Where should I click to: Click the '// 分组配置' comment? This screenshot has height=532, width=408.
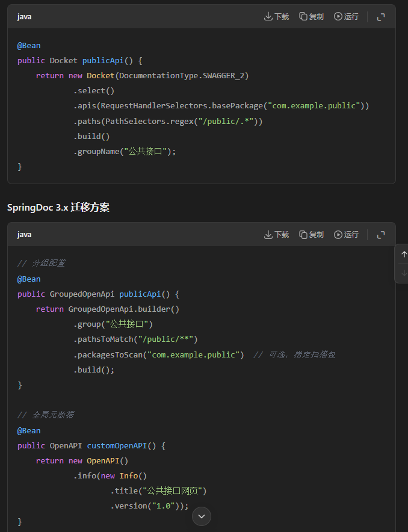click(41, 263)
